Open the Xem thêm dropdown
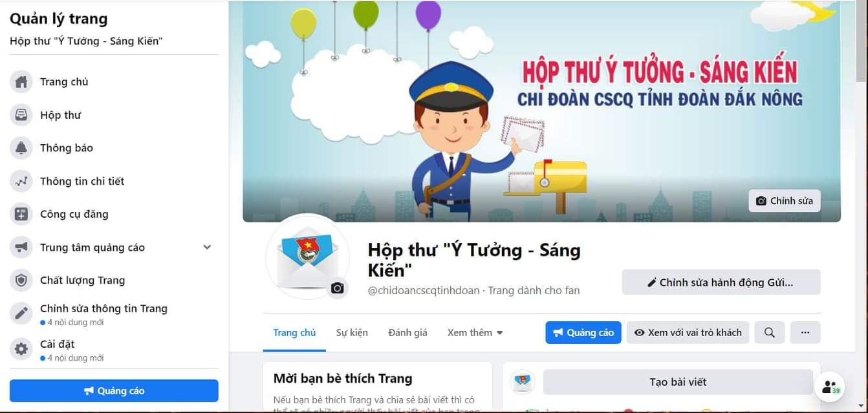 tap(475, 332)
